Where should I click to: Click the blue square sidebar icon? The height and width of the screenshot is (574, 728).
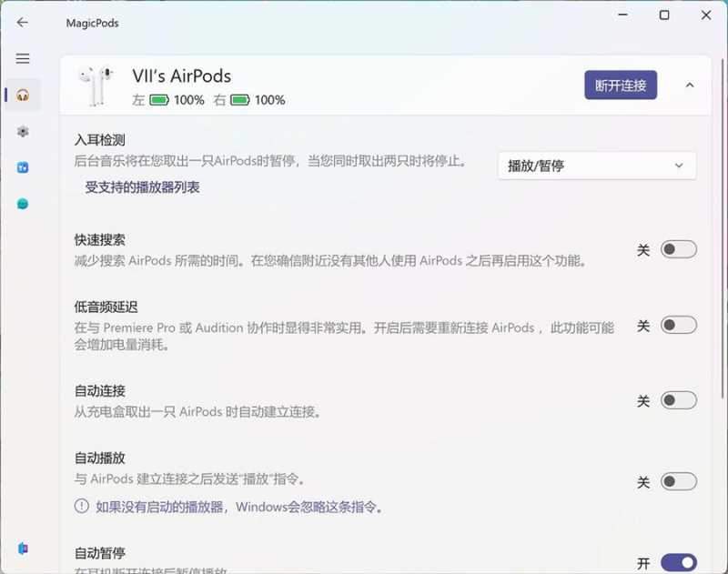point(23,167)
